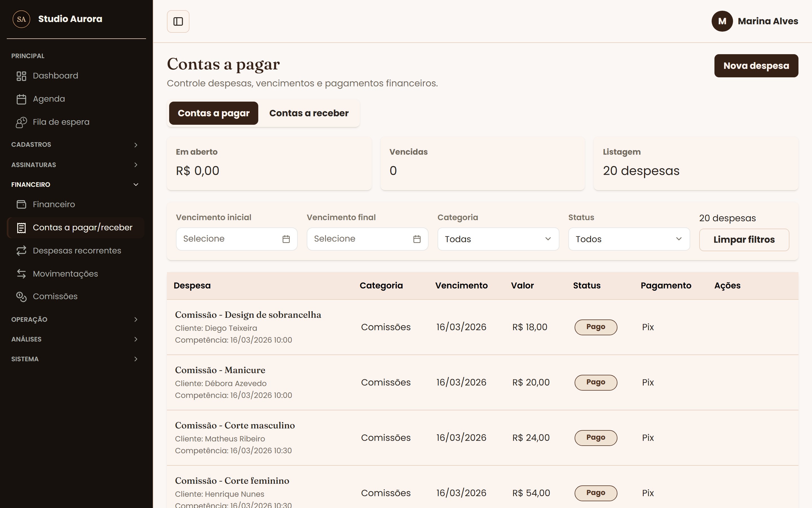
Task: Expand the Assinaturas section
Action: tap(76, 165)
